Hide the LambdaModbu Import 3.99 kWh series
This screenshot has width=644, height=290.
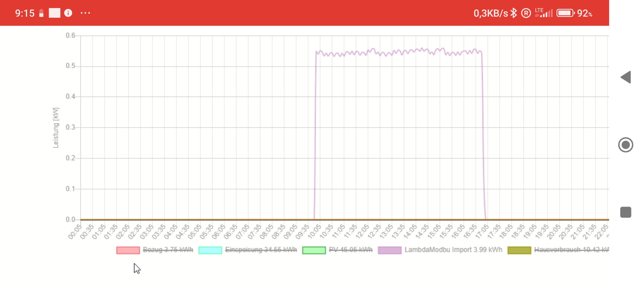pos(453,250)
